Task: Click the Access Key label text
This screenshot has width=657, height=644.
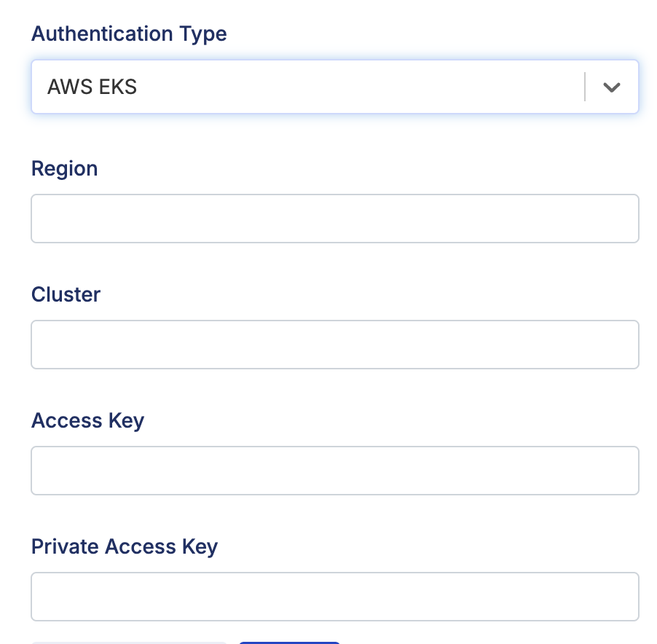Action: coord(87,420)
